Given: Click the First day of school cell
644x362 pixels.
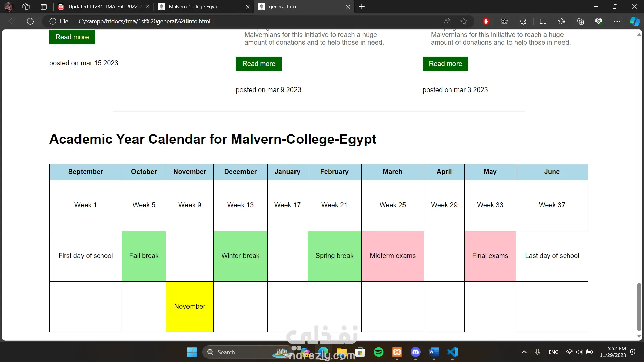Looking at the screenshot, I should point(86,256).
